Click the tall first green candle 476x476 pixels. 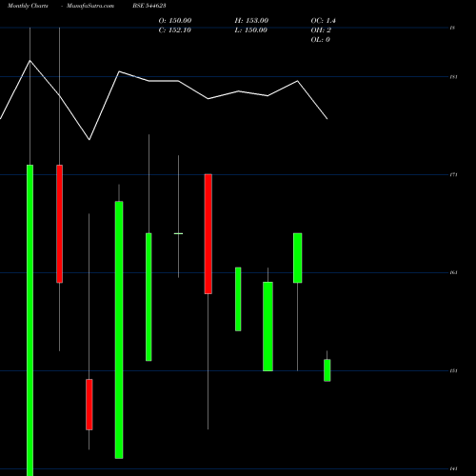[x=30, y=320]
